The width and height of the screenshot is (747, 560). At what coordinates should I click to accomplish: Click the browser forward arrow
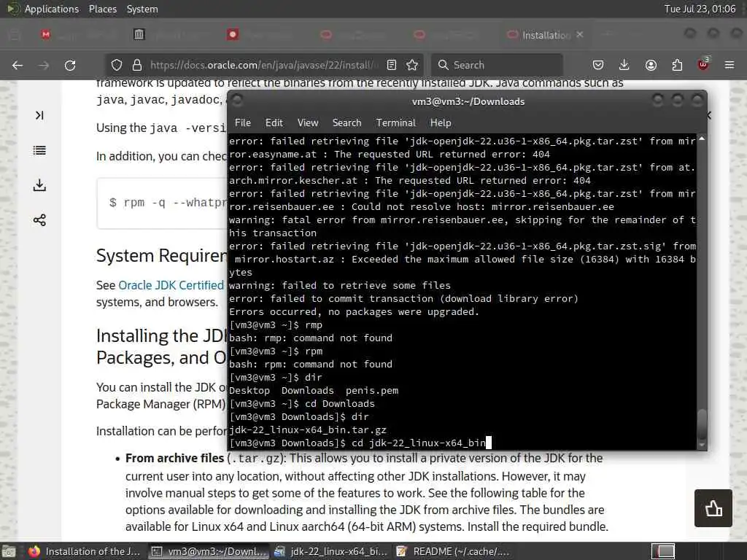pyautogui.click(x=44, y=65)
